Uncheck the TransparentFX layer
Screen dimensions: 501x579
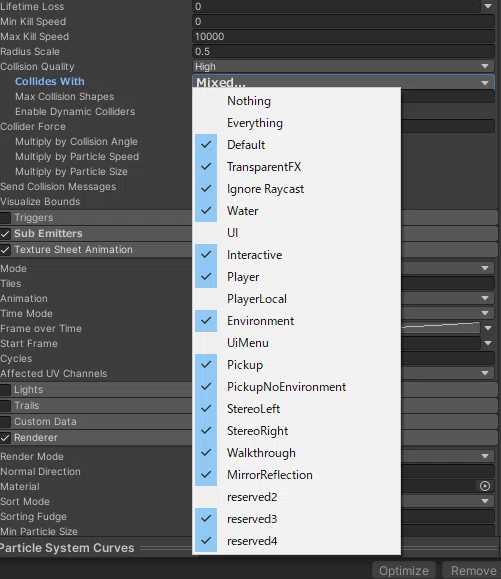click(x=296, y=167)
